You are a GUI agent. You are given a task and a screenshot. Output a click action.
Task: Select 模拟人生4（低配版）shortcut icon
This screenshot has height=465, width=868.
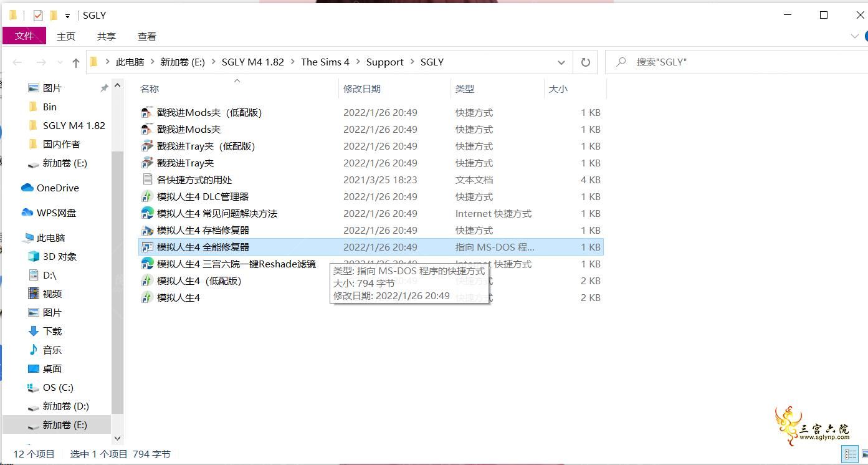(147, 281)
